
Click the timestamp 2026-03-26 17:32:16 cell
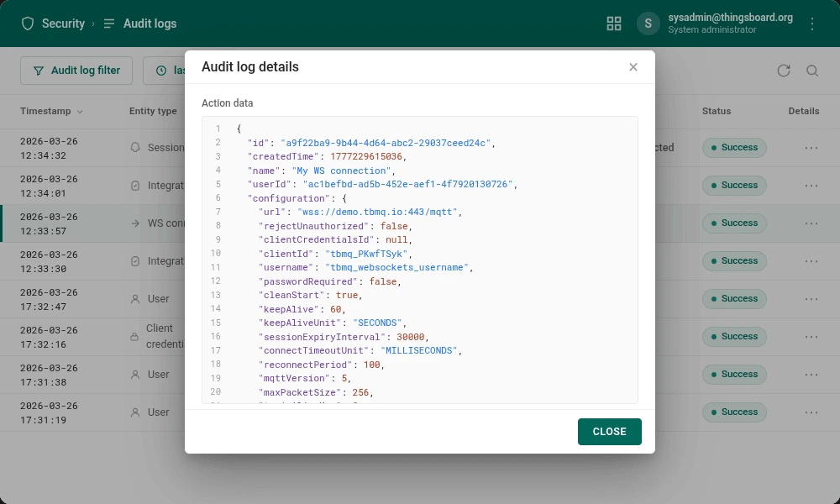(49, 338)
